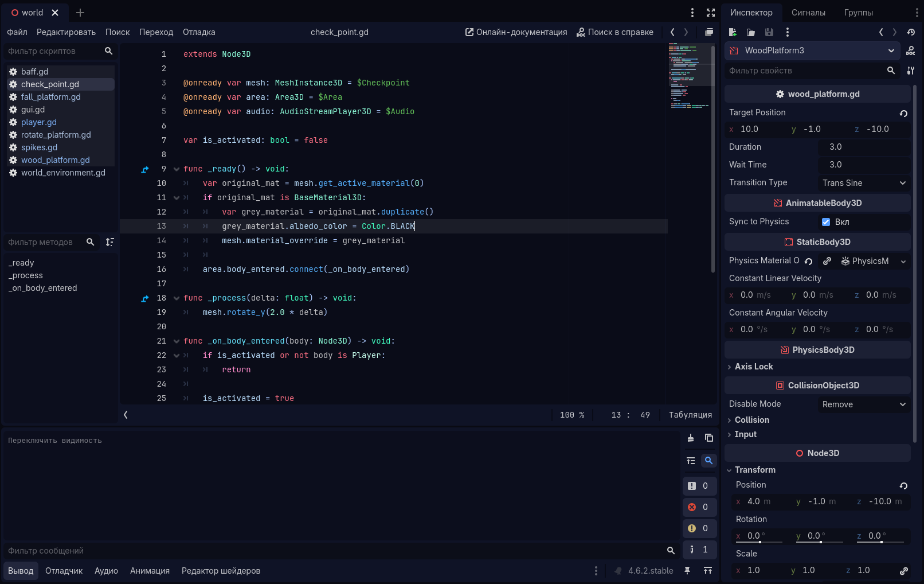Create a new resource in Inspector
924x584 pixels.
click(x=733, y=32)
